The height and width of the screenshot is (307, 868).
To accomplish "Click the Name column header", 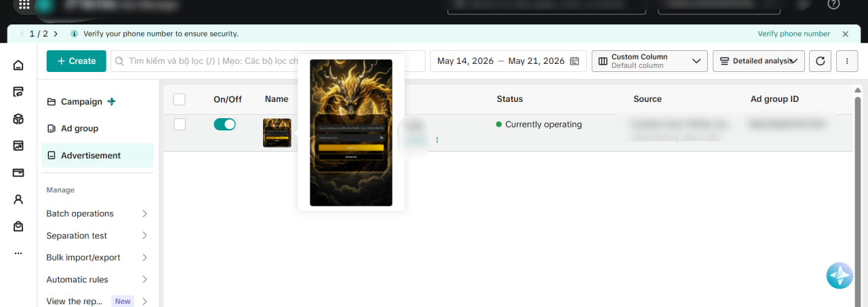I will pyautogui.click(x=277, y=99).
